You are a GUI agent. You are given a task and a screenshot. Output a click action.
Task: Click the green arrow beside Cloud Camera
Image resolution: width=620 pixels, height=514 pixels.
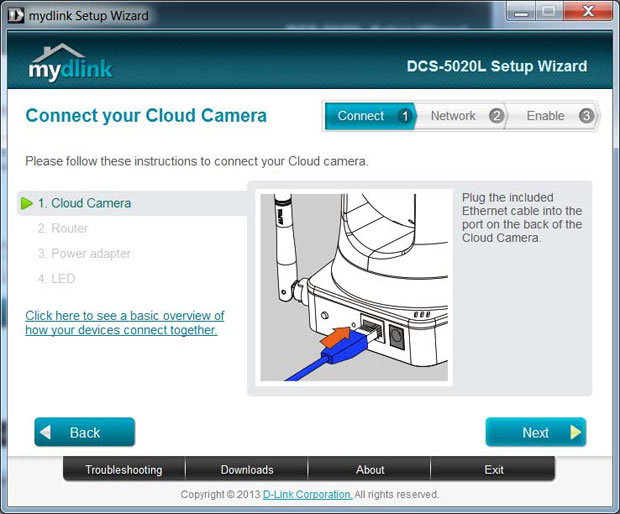[x=26, y=203]
